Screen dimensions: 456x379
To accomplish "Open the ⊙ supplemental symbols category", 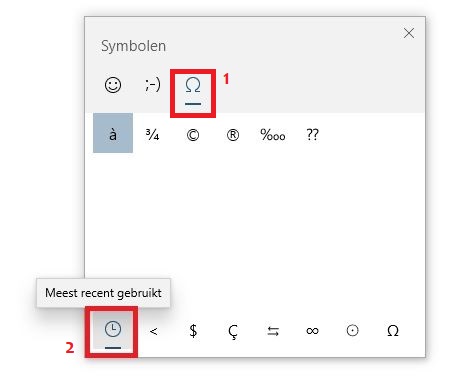I will (353, 331).
